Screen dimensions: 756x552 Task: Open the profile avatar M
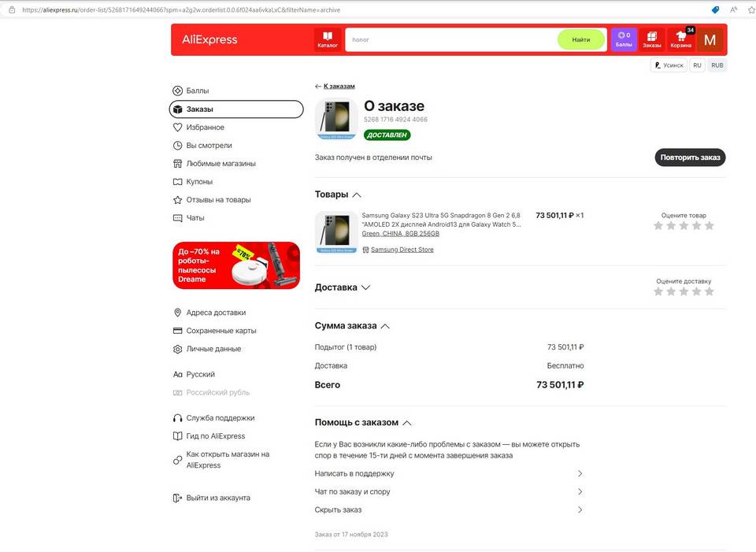[x=710, y=39]
